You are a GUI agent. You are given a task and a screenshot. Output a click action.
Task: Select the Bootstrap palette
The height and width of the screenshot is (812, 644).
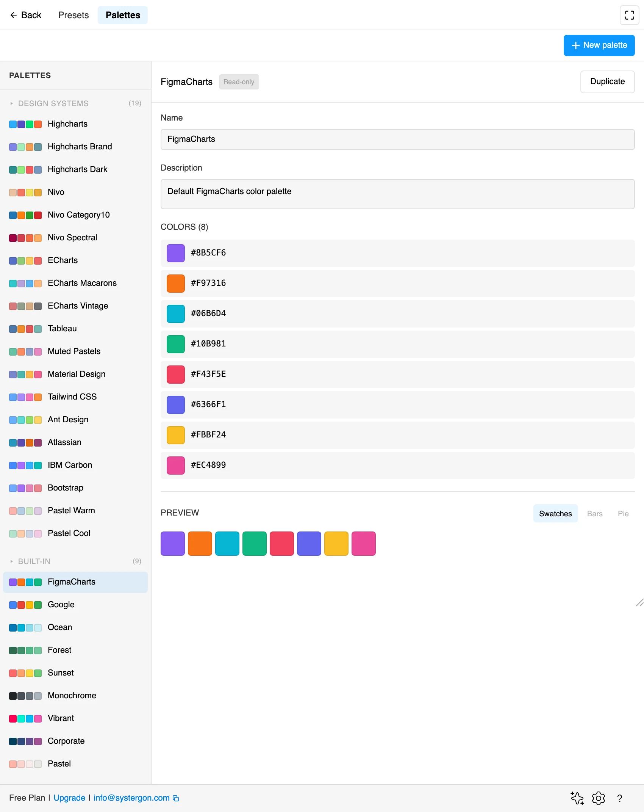point(75,488)
